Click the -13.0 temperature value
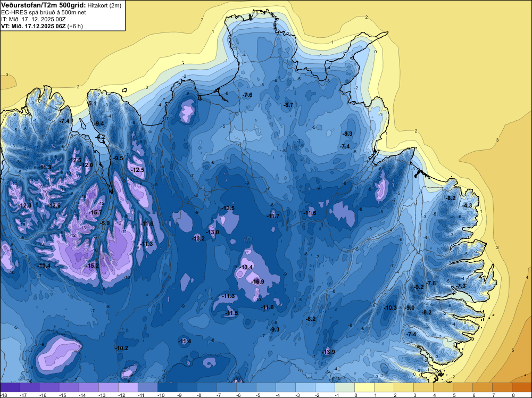This screenshot has height=398, width=532. tap(213, 232)
